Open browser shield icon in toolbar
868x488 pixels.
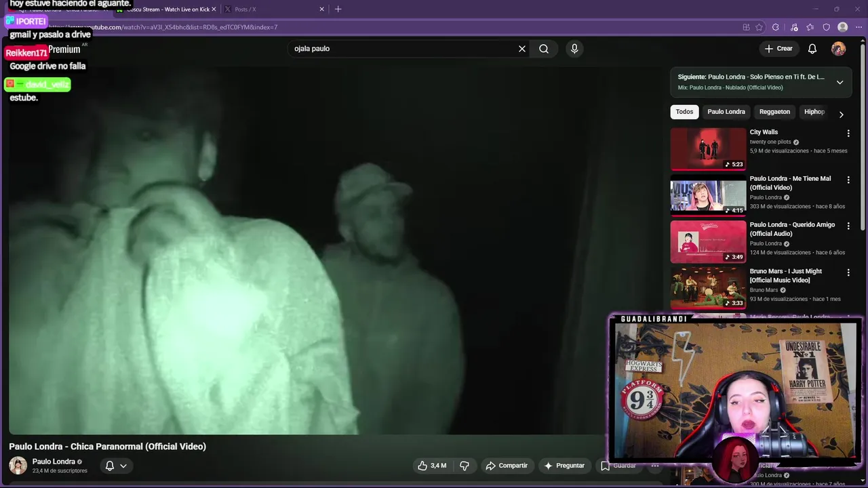[x=826, y=27]
